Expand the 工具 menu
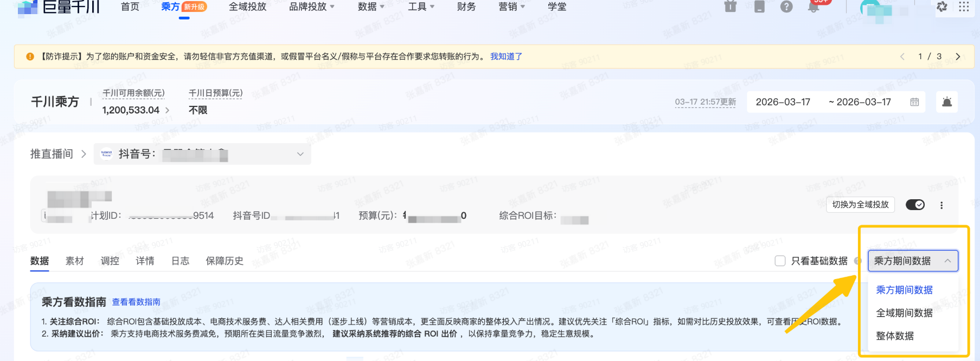The height and width of the screenshot is (361, 980). point(421,7)
